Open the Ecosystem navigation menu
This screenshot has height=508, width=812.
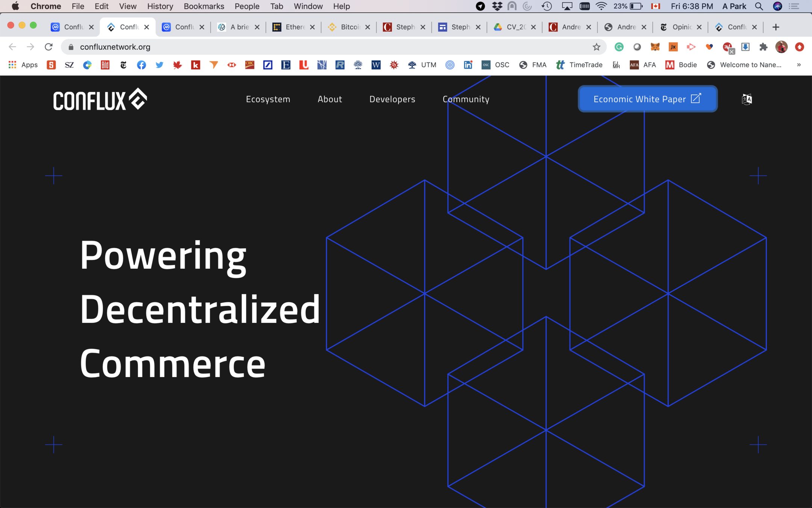point(268,99)
